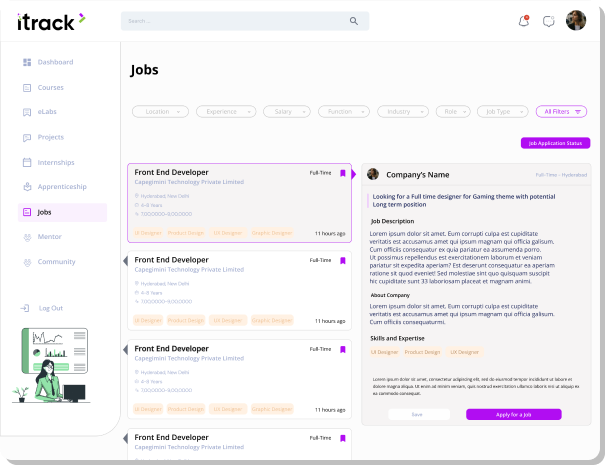Toggle bookmark on third Front End Developer card
The width and height of the screenshot is (605, 465).
pyautogui.click(x=343, y=349)
